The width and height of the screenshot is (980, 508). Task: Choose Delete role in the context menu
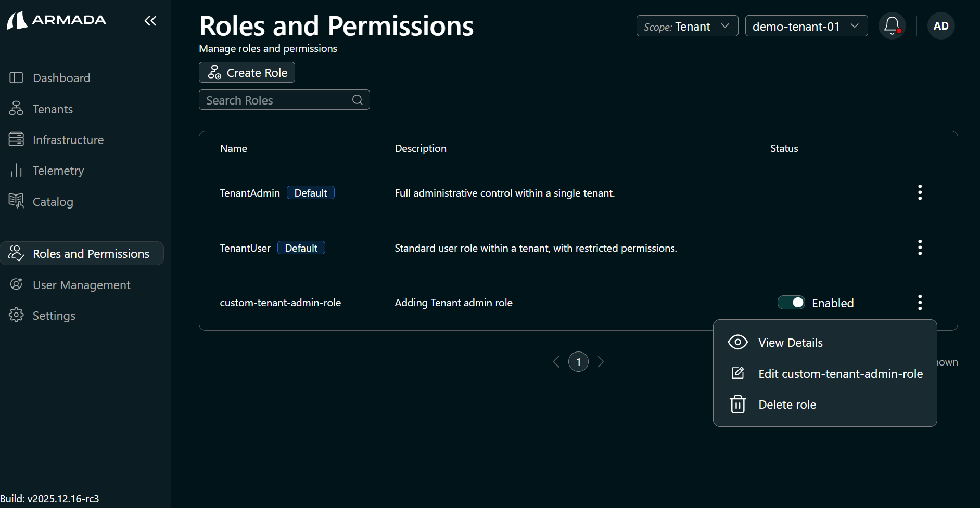787,404
